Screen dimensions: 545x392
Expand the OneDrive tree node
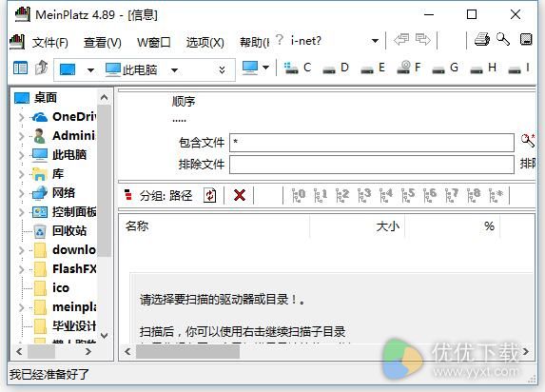coord(22,117)
